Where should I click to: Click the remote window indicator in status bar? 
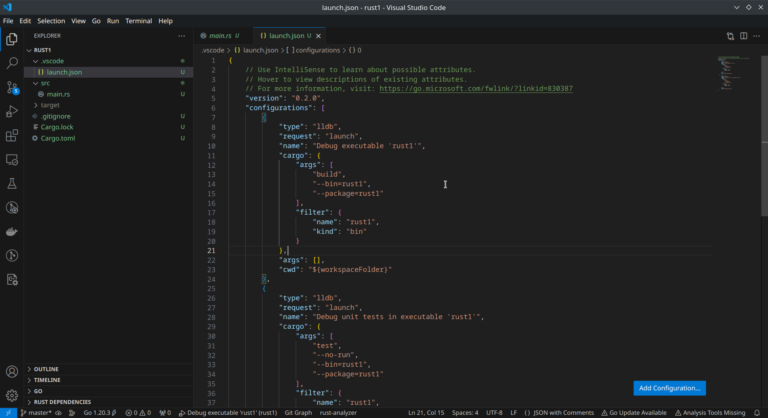(8, 413)
